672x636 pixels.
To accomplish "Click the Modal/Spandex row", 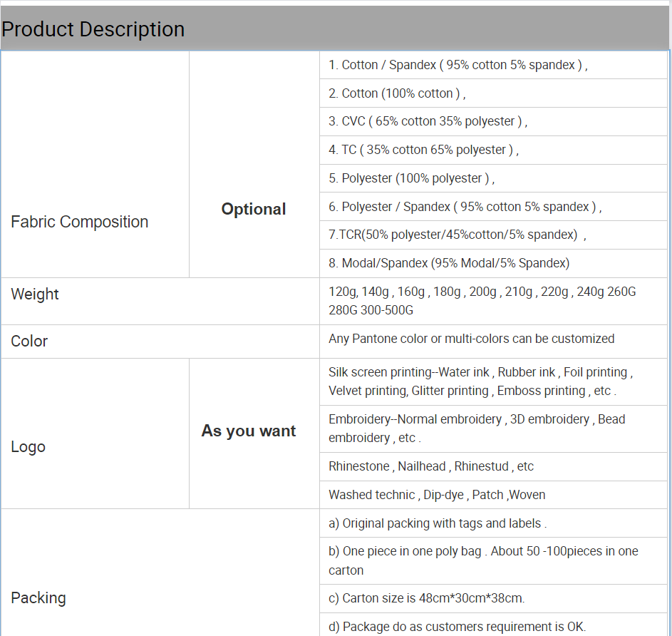I will coord(449,263).
